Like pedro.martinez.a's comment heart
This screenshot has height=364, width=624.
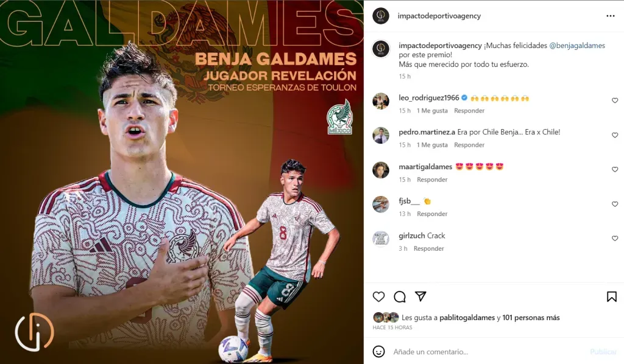(615, 135)
